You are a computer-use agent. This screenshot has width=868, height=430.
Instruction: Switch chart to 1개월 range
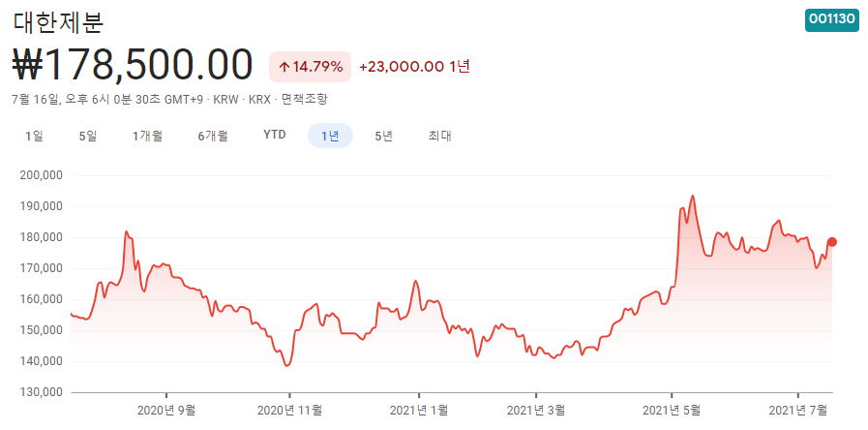pyautogui.click(x=147, y=136)
